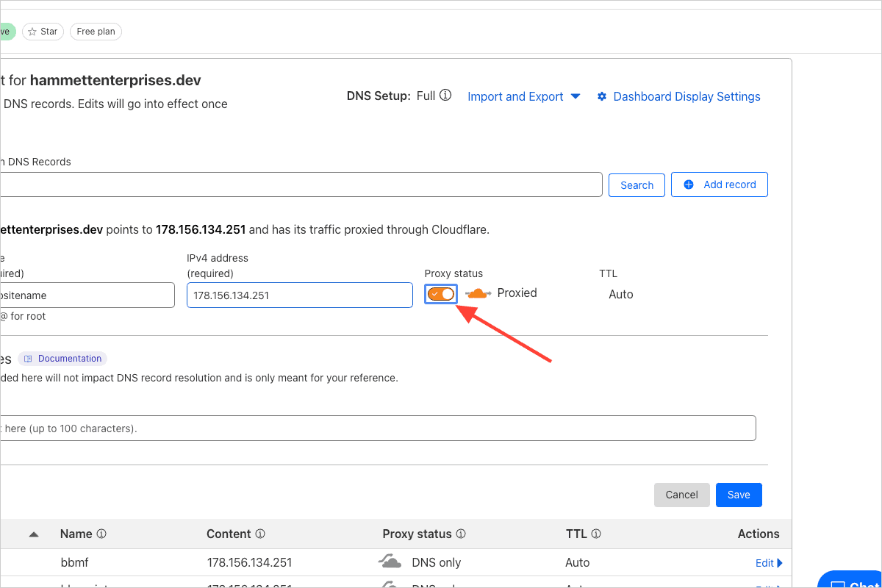The image size is (882, 588).
Task: Open the Import and Export dropdown
Action: [523, 97]
